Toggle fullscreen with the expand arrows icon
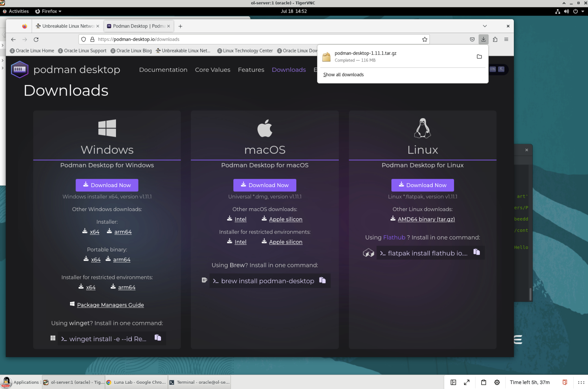This screenshot has height=389, width=588. 467,382
